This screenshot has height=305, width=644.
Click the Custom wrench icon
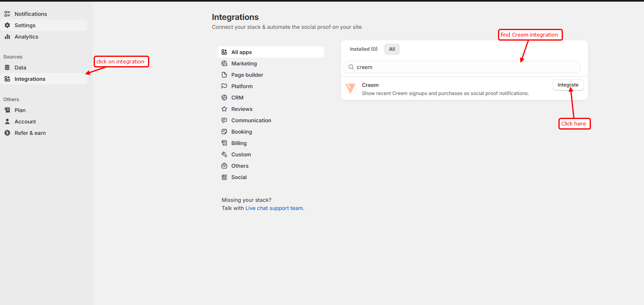[x=224, y=154]
